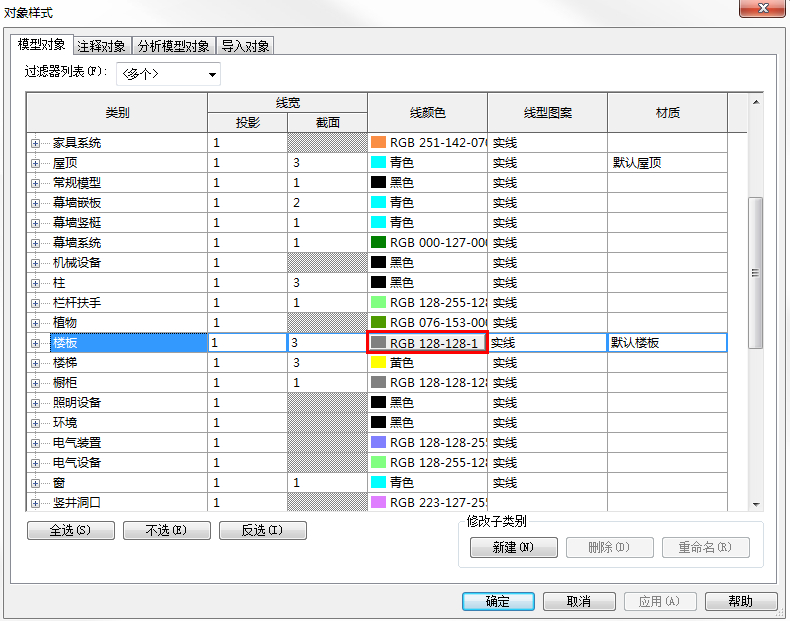Click the yellow color swatch for 楼梯
The height and width of the screenshot is (621, 790).
pyautogui.click(x=378, y=363)
